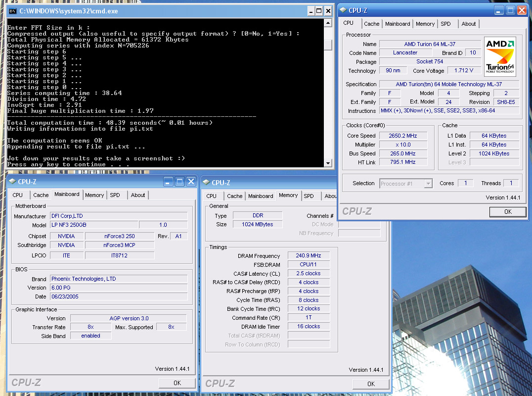Viewport: 532px width, 396px height.
Task: Switch to CPU tab in Mainboard CPU-Z window
Action: 18,196
